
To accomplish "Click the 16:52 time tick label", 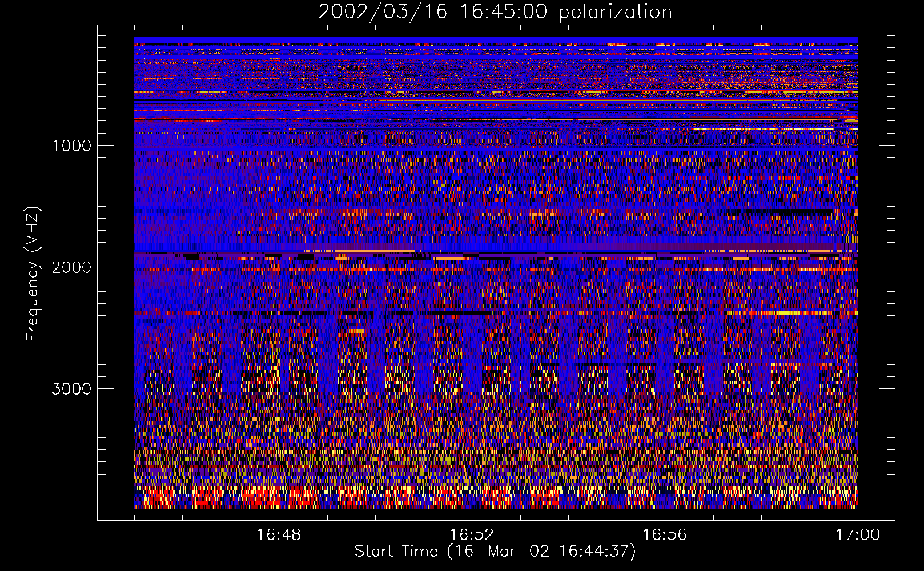I will tap(472, 535).
